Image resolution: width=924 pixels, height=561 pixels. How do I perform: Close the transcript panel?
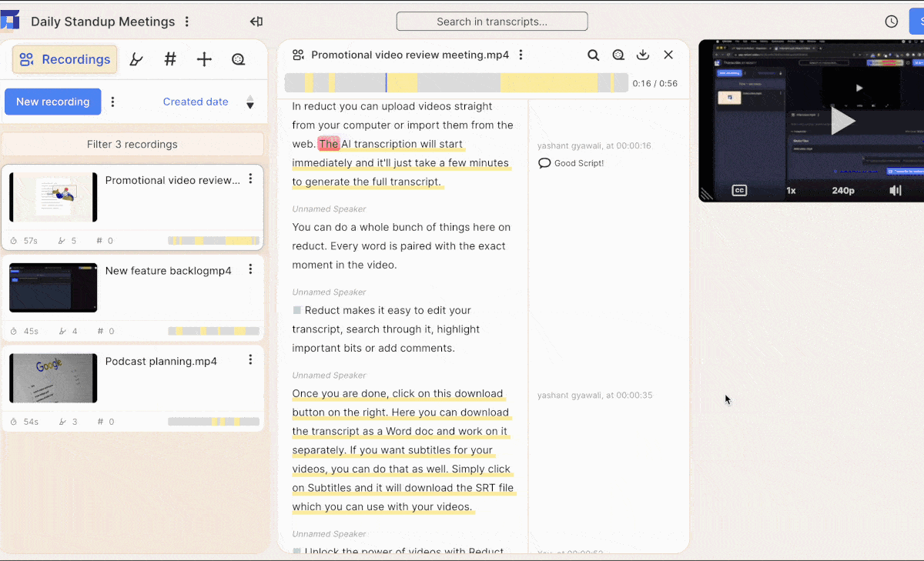(x=668, y=55)
